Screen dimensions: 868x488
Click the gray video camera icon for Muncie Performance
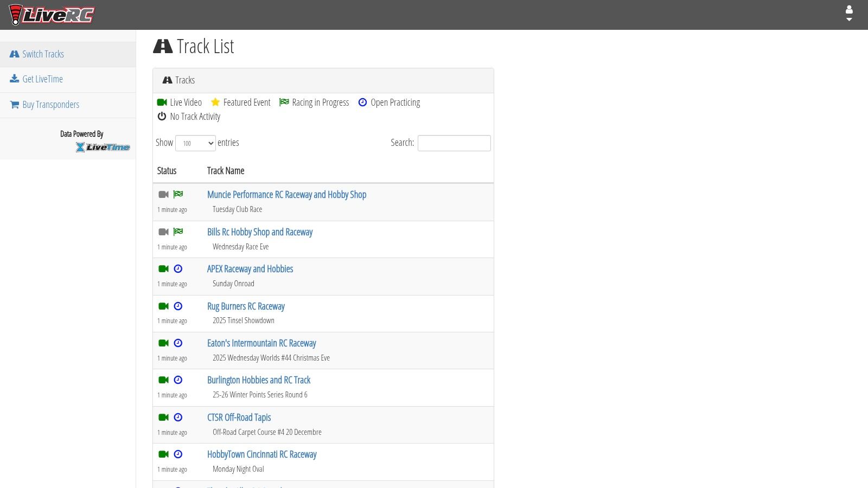(x=163, y=194)
